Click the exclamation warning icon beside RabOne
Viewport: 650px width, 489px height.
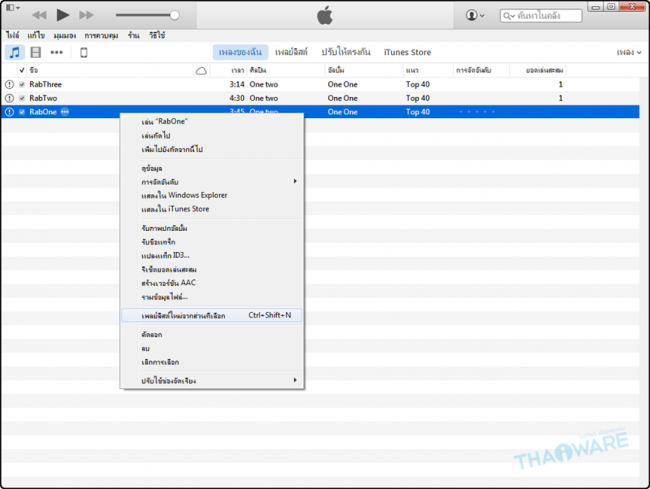[x=9, y=112]
